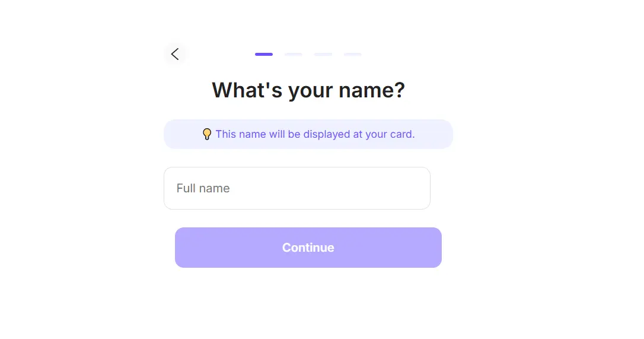
Task: Click the highlighted current step dash
Action: pyautogui.click(x=264, y=54)
